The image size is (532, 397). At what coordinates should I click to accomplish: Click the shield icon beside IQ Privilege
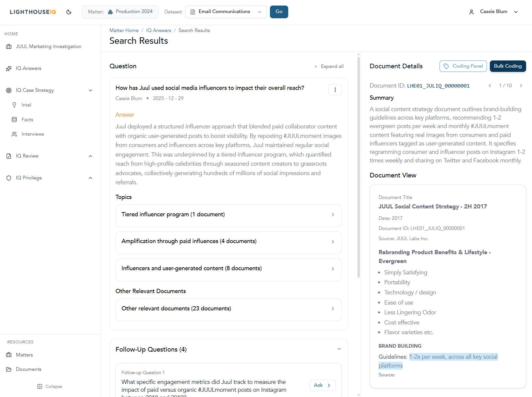[9, 178]
